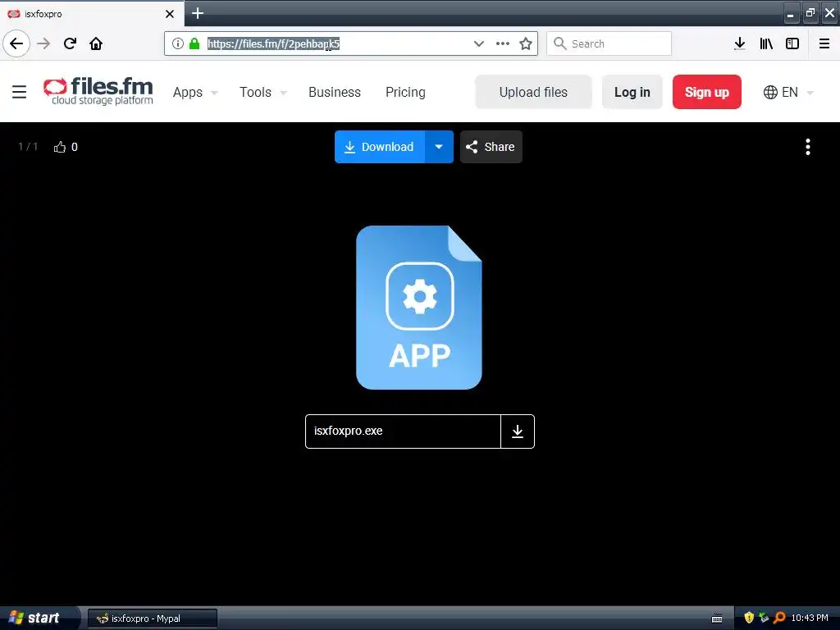The width and height of the screenshot is (840, 630).
Task: Show site information icon in address bar
Action: (x=178, y=43)
